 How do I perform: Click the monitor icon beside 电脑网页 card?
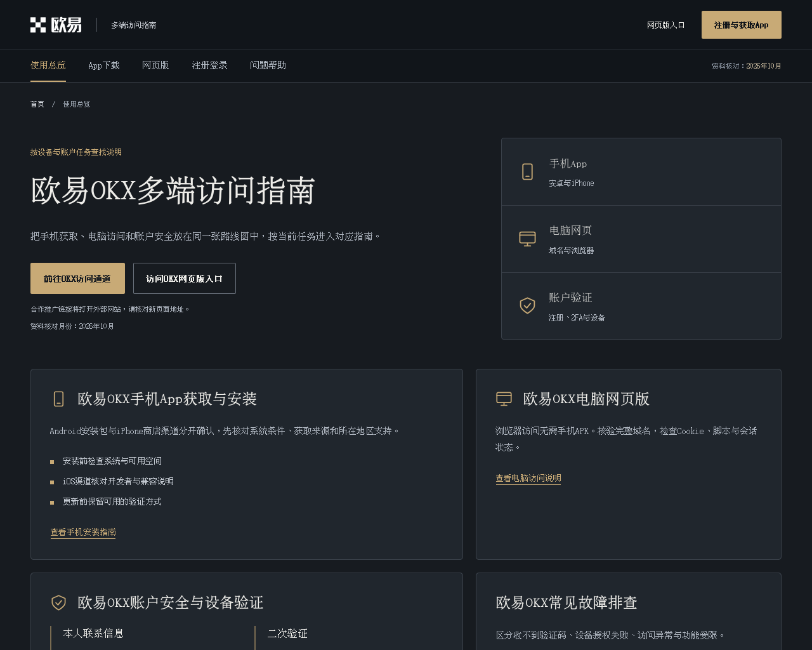coord(527,239)
